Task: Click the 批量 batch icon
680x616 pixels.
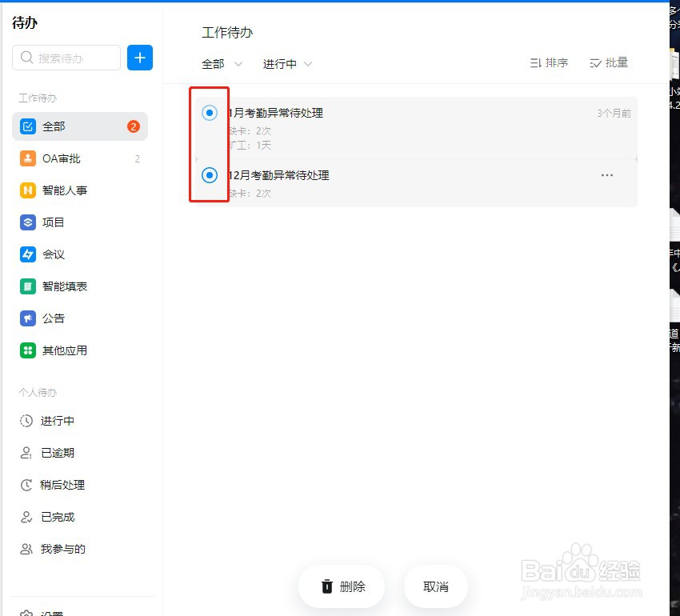Action: pyautogui.click(x=595, y=63)
